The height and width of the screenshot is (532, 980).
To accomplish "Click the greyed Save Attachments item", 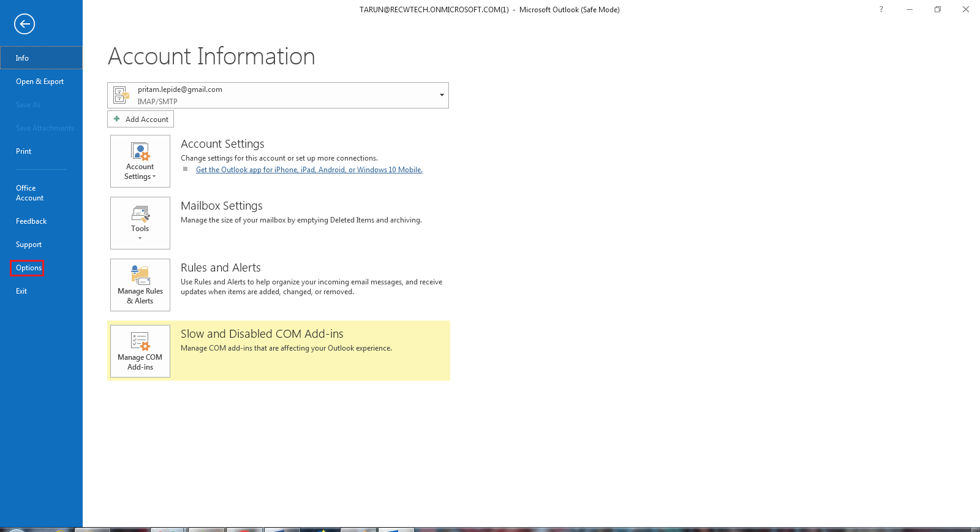I will point(45,128).
